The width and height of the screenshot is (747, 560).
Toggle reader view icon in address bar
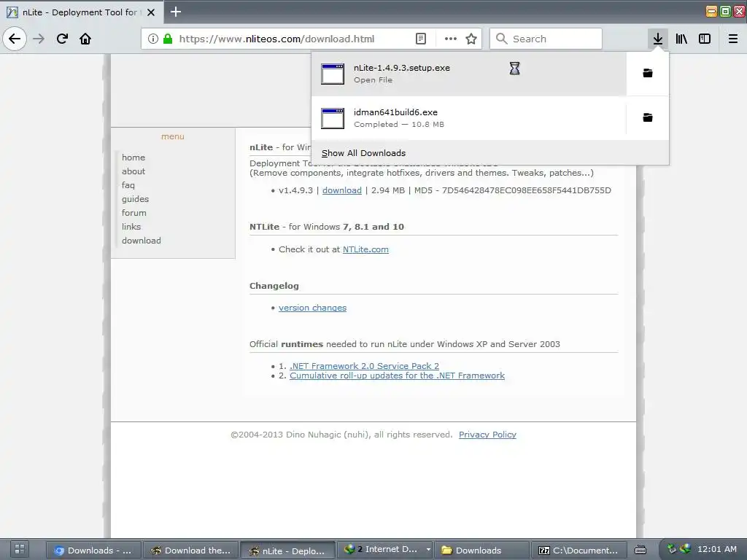(x=421, y=39)
